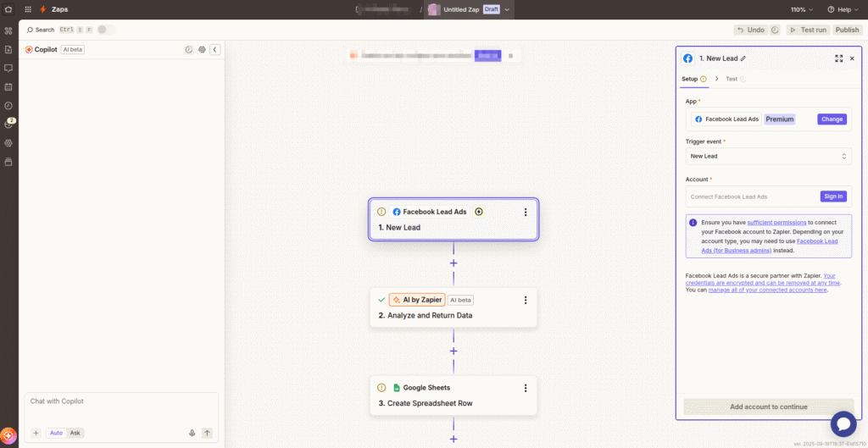Open the sidebar icon with badge 2
Screen dimensions: 868x448
point(8,124)
